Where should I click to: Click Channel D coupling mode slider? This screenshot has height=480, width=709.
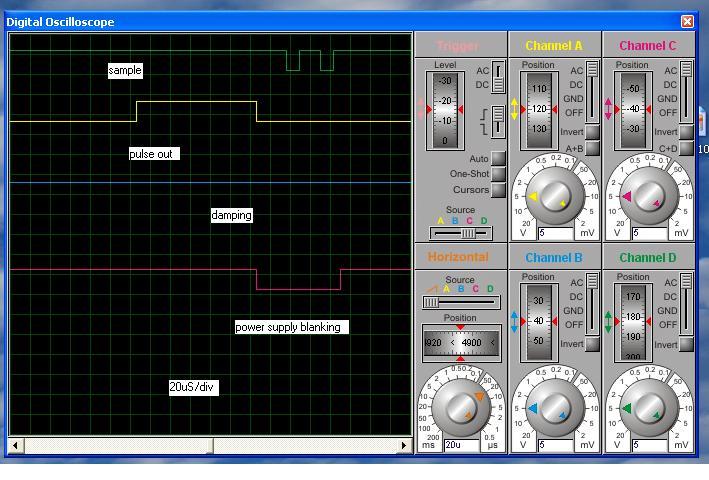pyautogui.click(x=686, y=304)
